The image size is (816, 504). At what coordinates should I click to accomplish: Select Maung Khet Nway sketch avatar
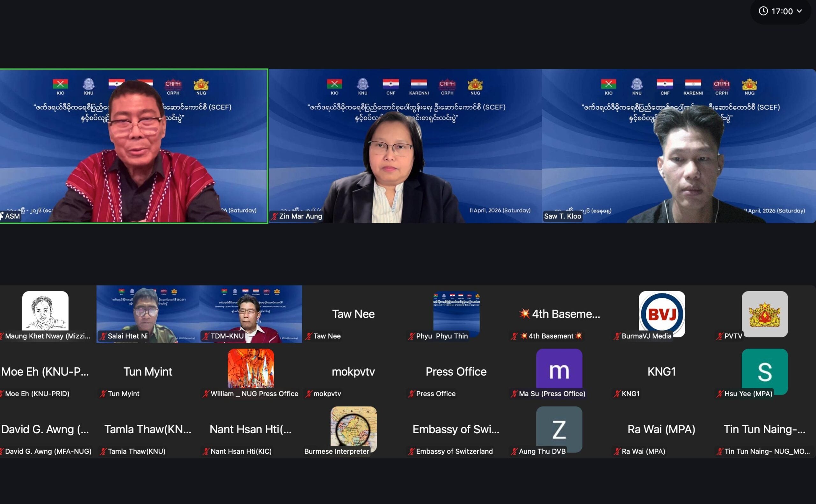45,311
